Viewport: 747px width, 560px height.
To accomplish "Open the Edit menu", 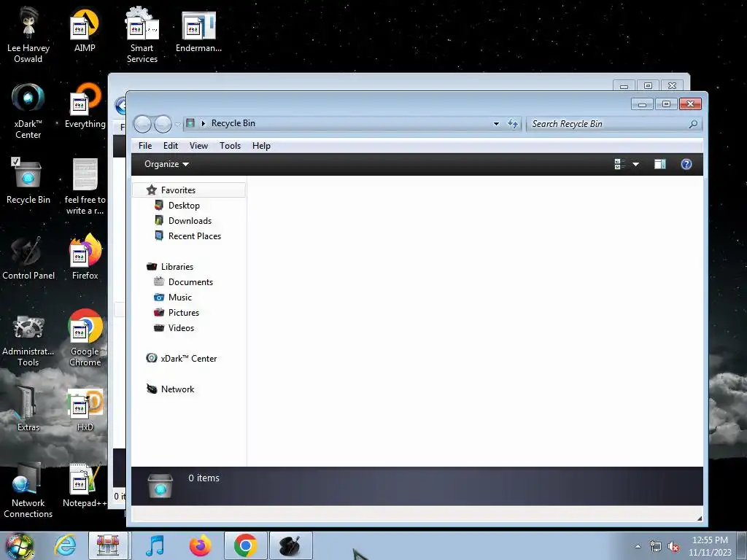I will pyautogui.click(x=171, y=146).
